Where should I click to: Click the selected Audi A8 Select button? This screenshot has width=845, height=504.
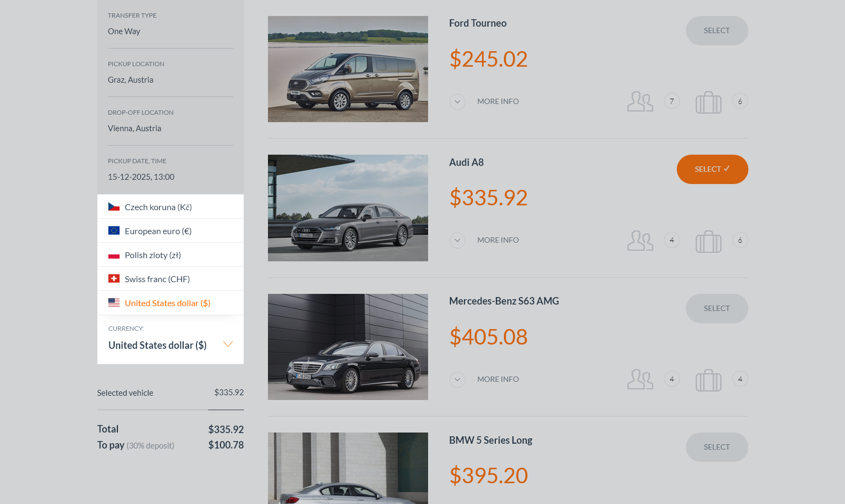click(712, 169)
